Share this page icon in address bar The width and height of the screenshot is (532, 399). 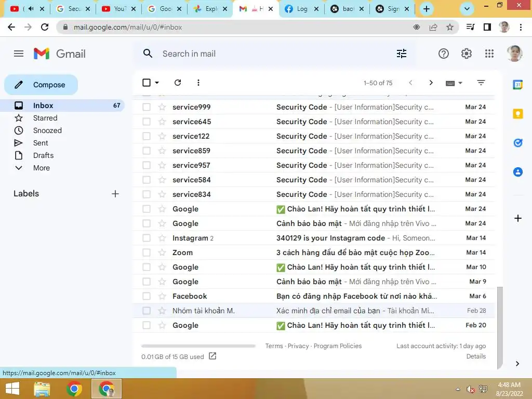(433, 27)
